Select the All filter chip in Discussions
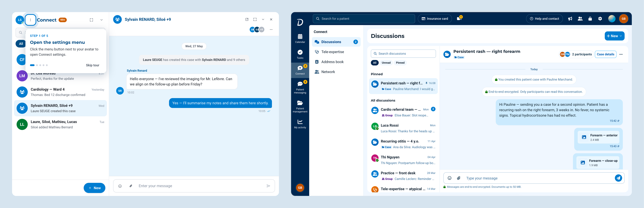The image size is (644, 208). [375, 63]
